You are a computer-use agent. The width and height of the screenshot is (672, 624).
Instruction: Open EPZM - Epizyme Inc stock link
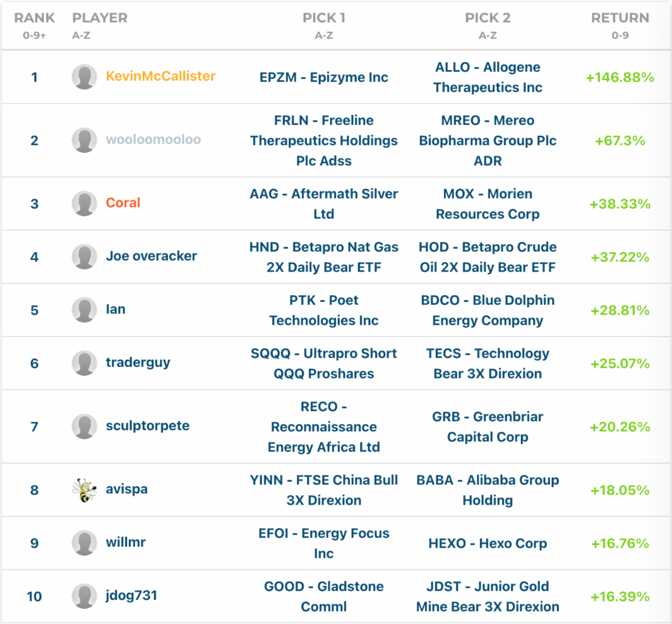click(x=324, y=77)
